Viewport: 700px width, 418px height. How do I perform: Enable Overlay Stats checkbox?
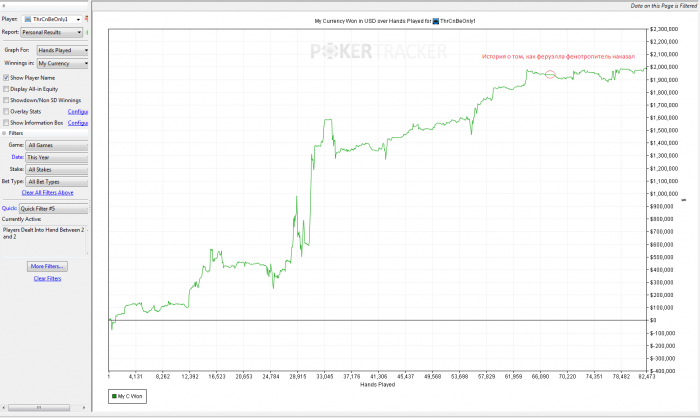point(6,111)
